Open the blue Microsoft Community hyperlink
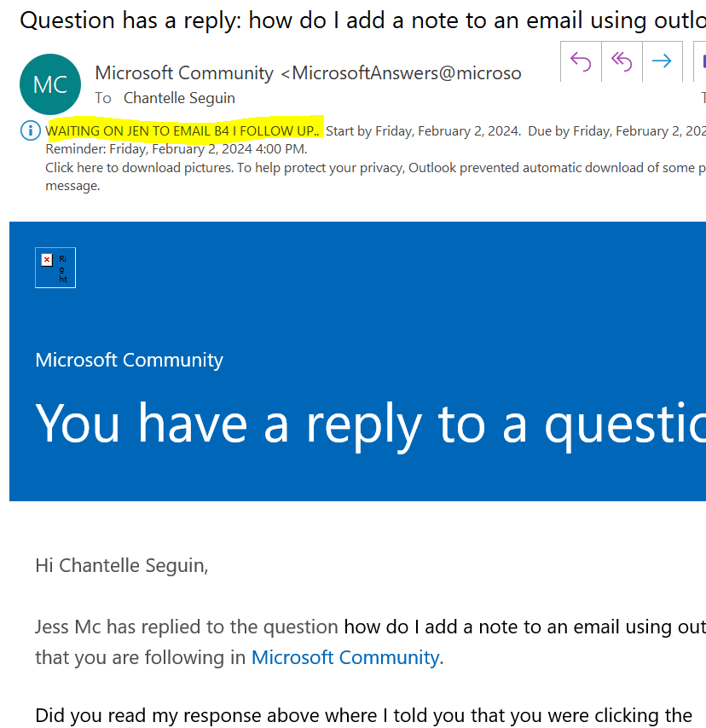This screenshot has width=706, height=728. pyautogui.click(x=345, y=657)
